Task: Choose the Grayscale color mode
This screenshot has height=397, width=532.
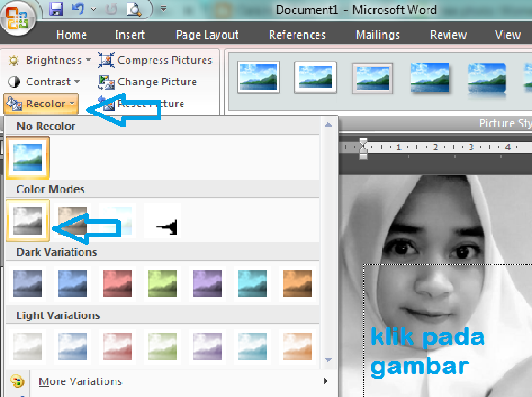Action: (x=28, y=220)
